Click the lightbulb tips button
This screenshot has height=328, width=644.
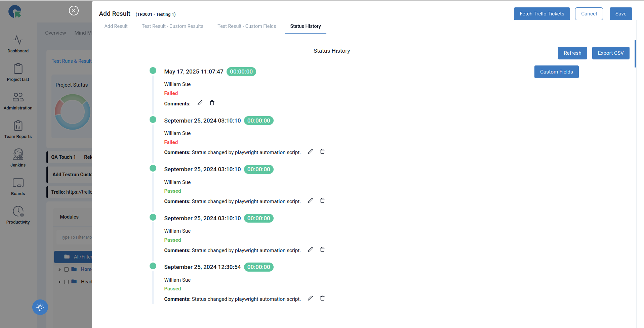point(40,307)
